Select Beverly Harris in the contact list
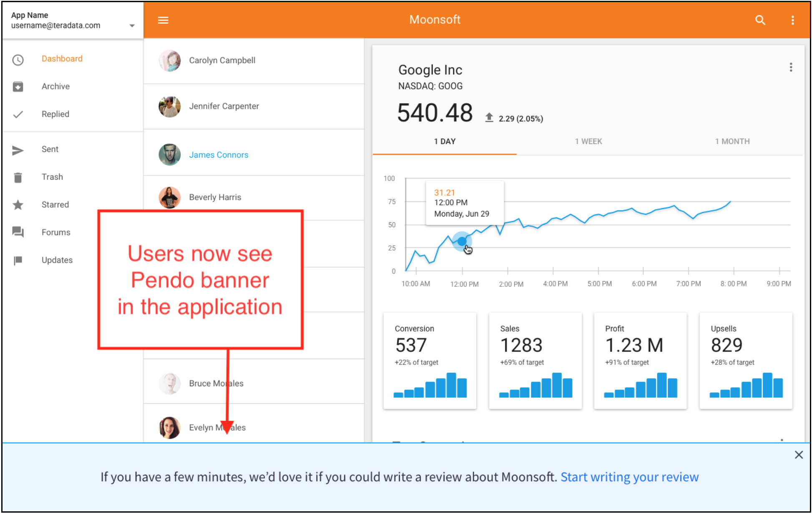The width and height of the screenshot is (812, 513). (254, 197)
